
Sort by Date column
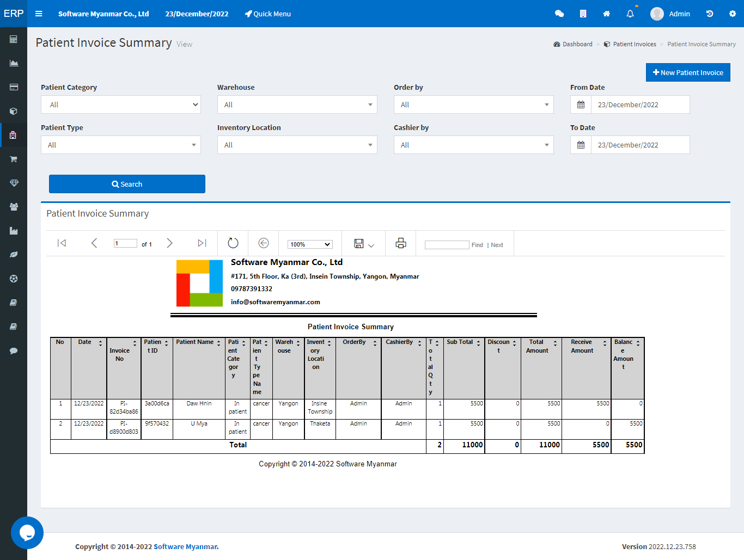click(100, 343)
